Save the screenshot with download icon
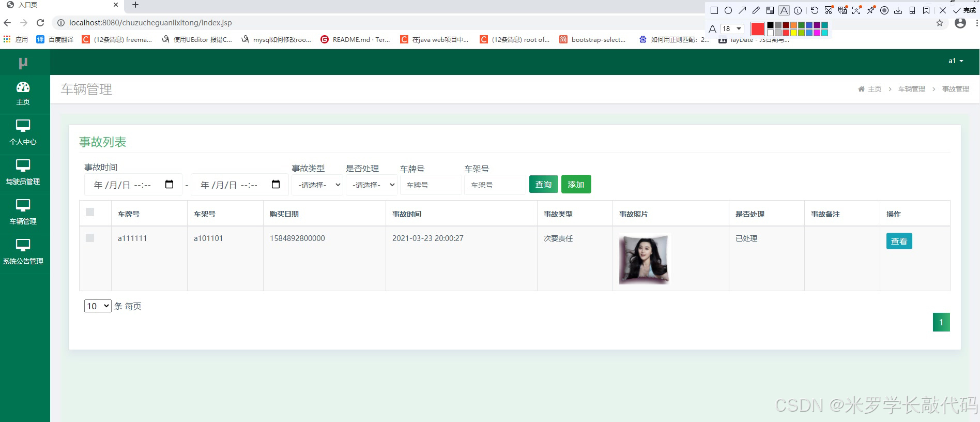This screenshot has width=980, height=422. [898, 10]
